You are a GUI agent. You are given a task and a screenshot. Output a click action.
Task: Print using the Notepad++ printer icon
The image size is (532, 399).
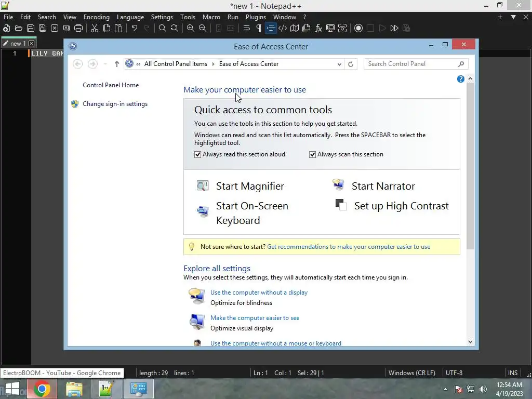tap(78, 28)
